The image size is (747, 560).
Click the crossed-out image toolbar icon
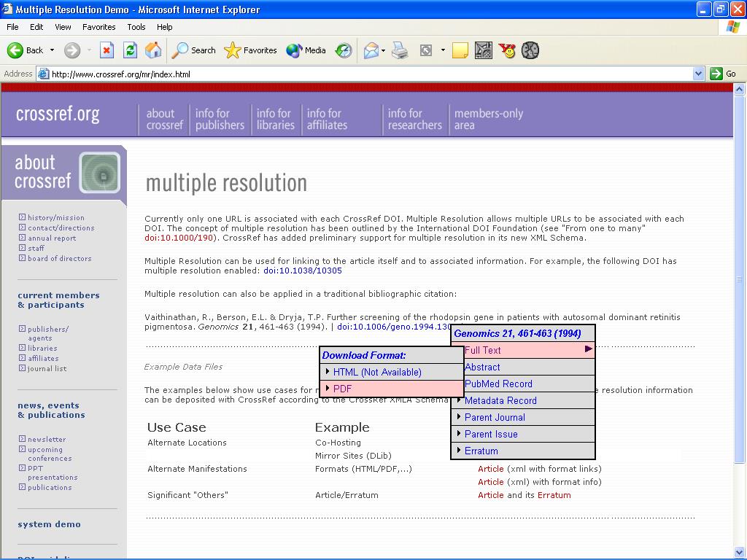click(x=484, y=50)
